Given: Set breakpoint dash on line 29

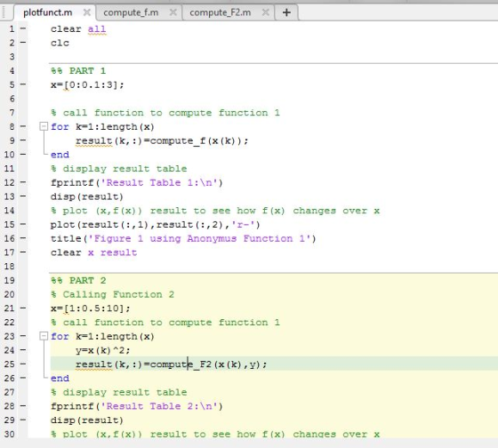Looking at the screenshot, I should click(x=23, y=420).
